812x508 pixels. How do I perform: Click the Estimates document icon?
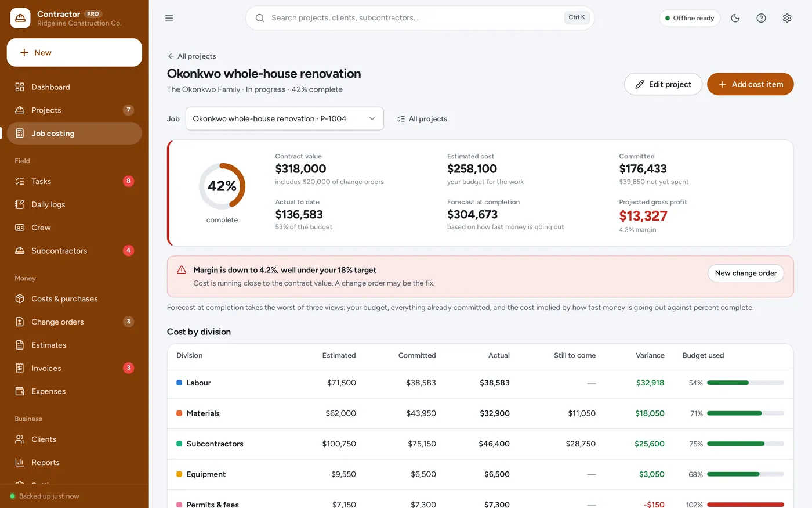coord(20,345)
